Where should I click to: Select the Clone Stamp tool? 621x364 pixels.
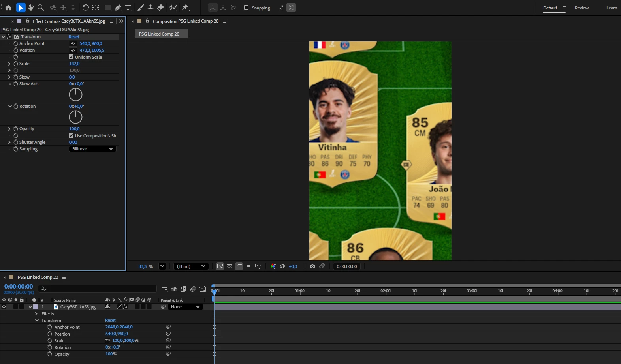pyautogui.click(x=150, y=8)
